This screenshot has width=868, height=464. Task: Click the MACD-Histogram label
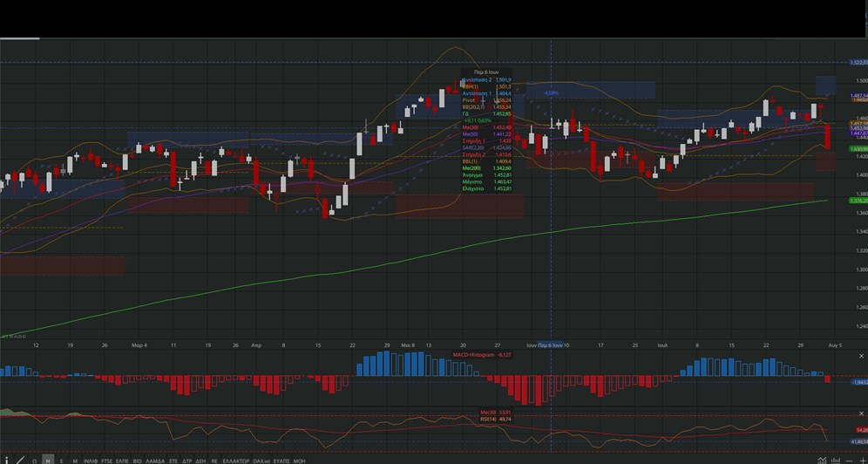(473, 355)
